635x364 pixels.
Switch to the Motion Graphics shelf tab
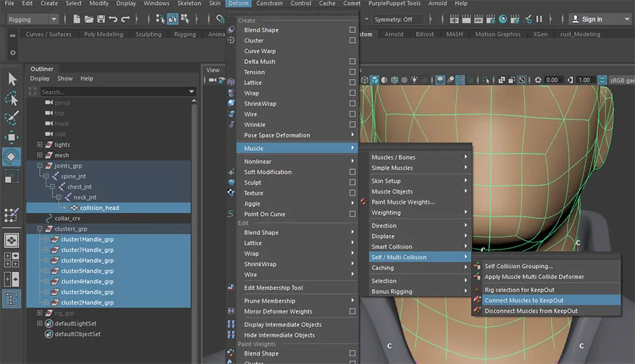point(497,34)
